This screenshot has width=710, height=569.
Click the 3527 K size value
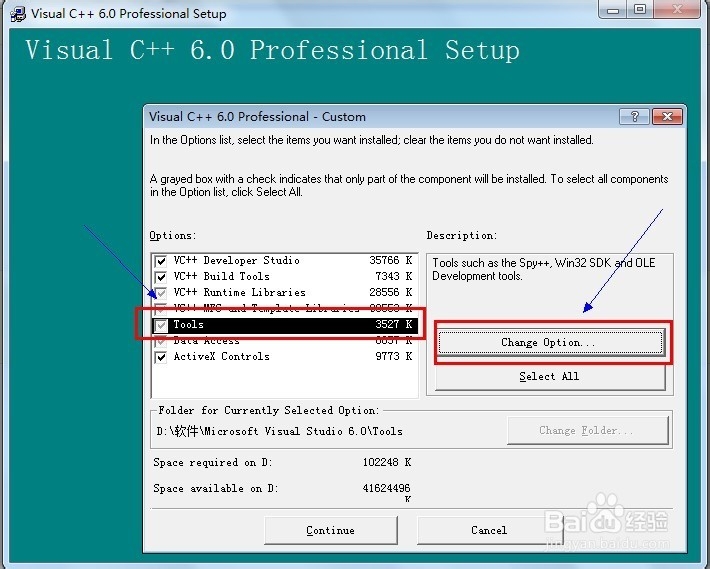(393, 325)
